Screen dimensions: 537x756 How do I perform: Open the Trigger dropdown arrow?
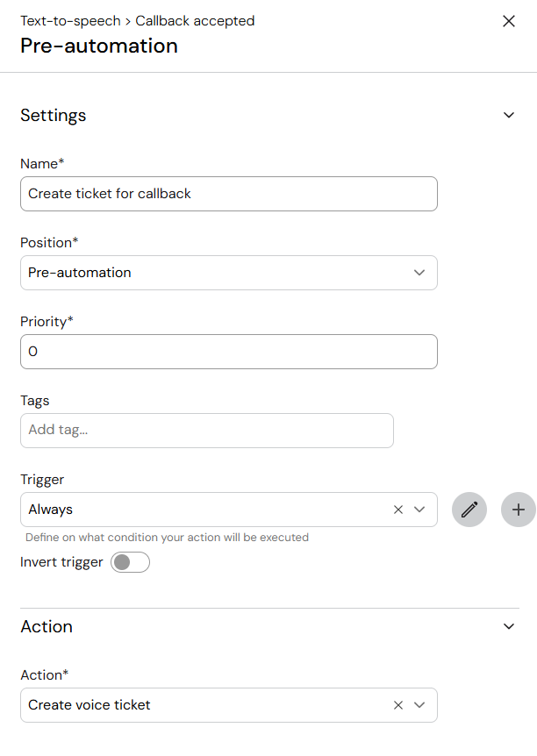419,510
